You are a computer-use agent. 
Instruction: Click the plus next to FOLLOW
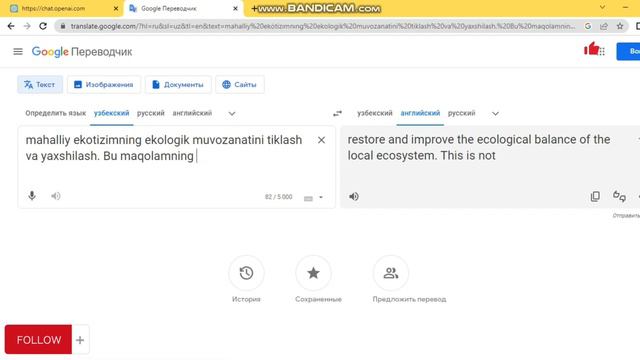tap(80, 340)
